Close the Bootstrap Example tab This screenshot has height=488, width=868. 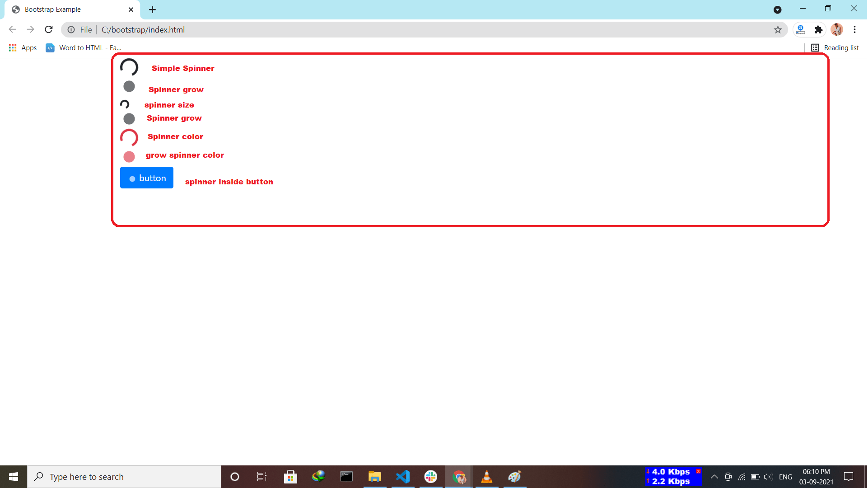click(x=131, y=9)
